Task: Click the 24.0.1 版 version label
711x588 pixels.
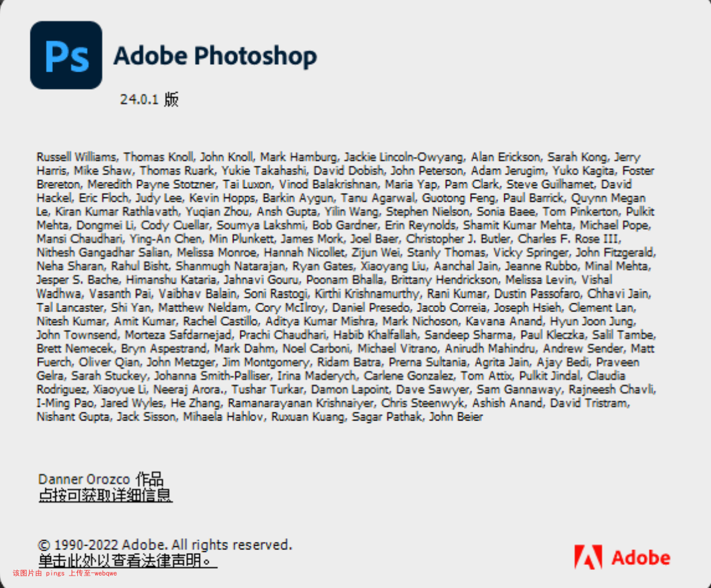Action: [x=149, y=99]
